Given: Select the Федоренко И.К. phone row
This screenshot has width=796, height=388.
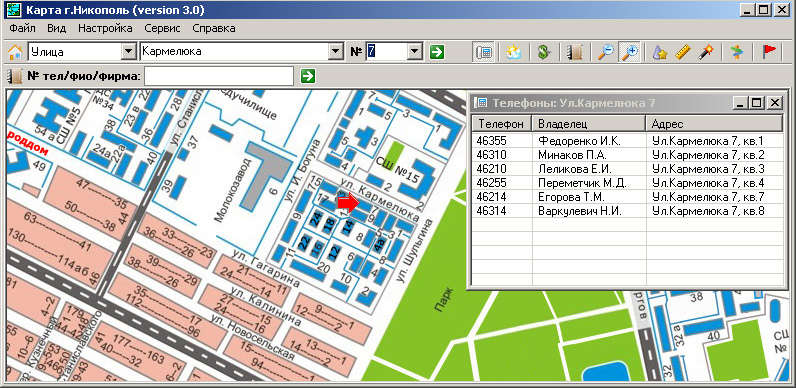Looking at the screenshot, I should click(627, 141).
